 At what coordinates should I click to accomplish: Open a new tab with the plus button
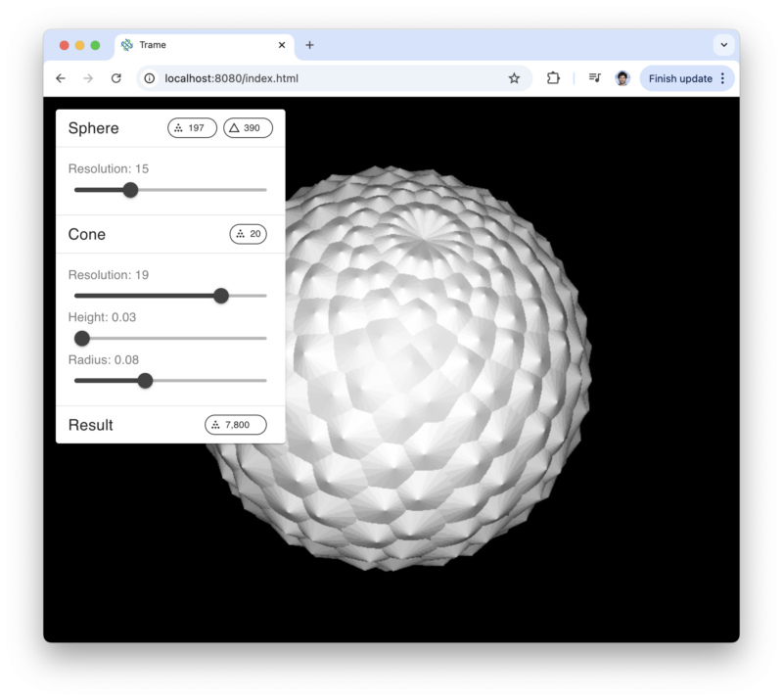310,44
